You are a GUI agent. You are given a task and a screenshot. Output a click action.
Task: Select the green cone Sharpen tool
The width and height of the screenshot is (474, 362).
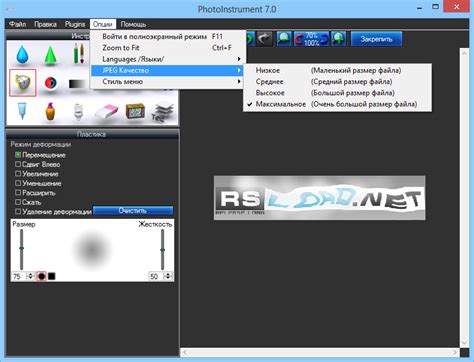(x=50, y=55)
